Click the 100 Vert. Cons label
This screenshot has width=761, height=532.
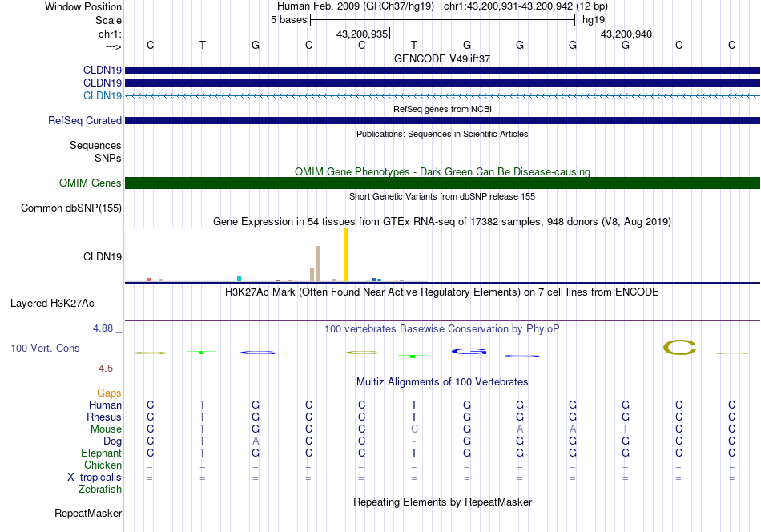(45, 348)
